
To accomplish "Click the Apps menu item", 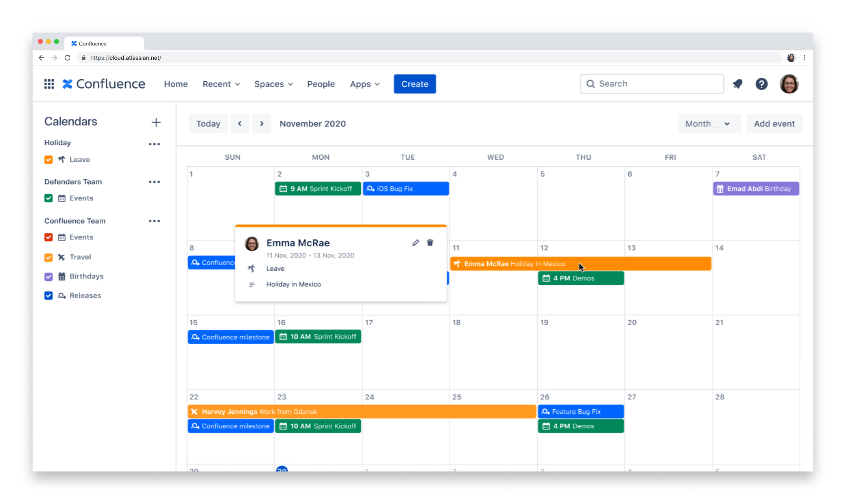I will click(363, 83).
